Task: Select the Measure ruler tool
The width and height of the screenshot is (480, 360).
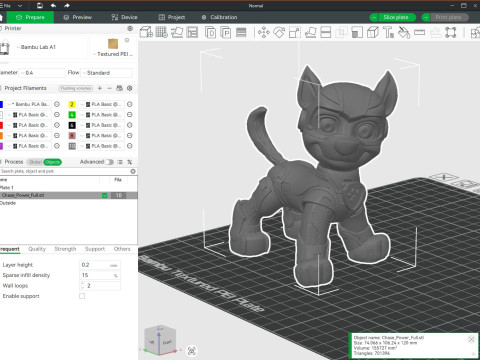Action: click(419, 32)
